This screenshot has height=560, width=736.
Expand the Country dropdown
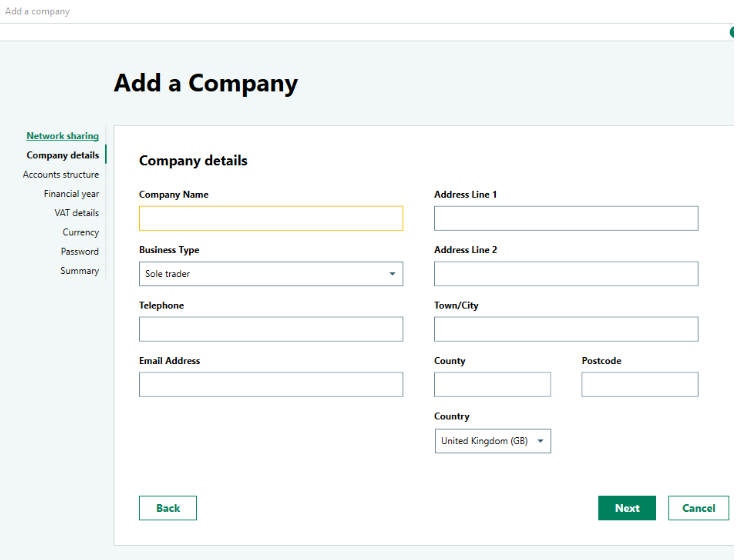click(x=492, y=441)
